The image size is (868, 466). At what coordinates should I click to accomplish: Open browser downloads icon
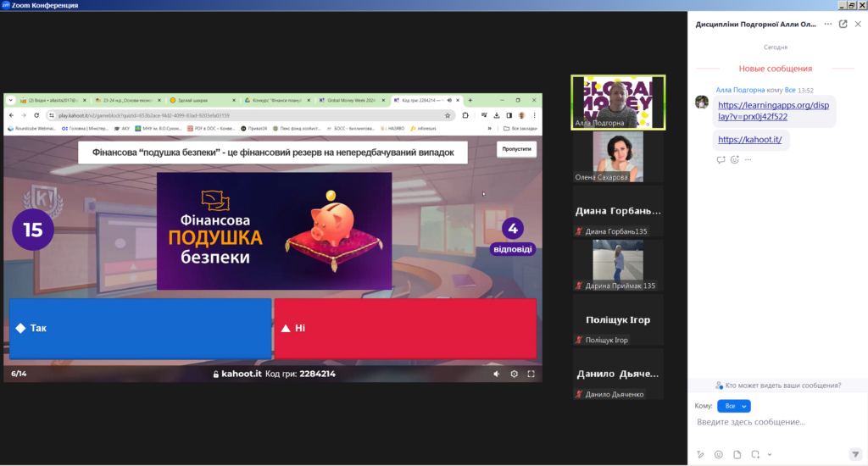pyautogui.click(x=497, y=115)
